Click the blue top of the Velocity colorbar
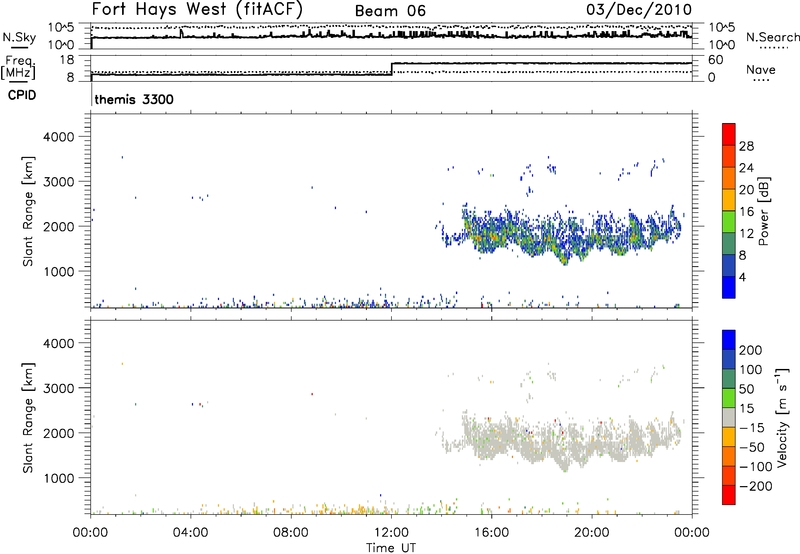The height and width of the screenshot is (554, 800). (729, 340)
